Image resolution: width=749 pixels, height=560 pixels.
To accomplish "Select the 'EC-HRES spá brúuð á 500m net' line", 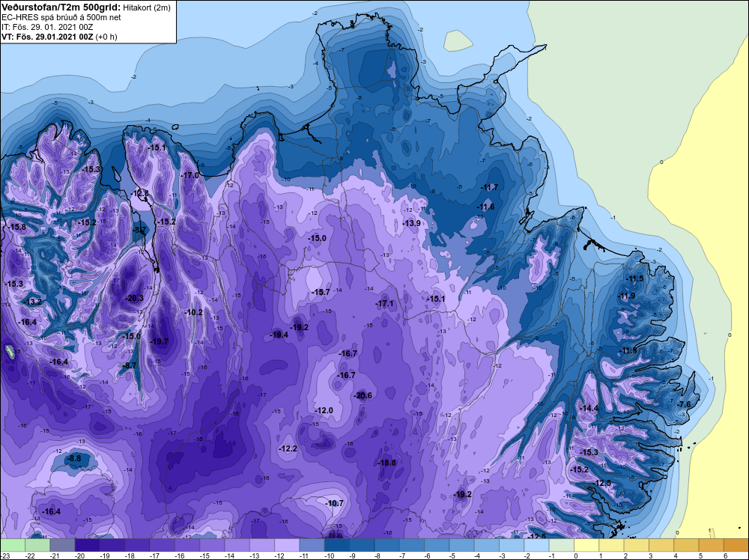I will coord(61,17).
